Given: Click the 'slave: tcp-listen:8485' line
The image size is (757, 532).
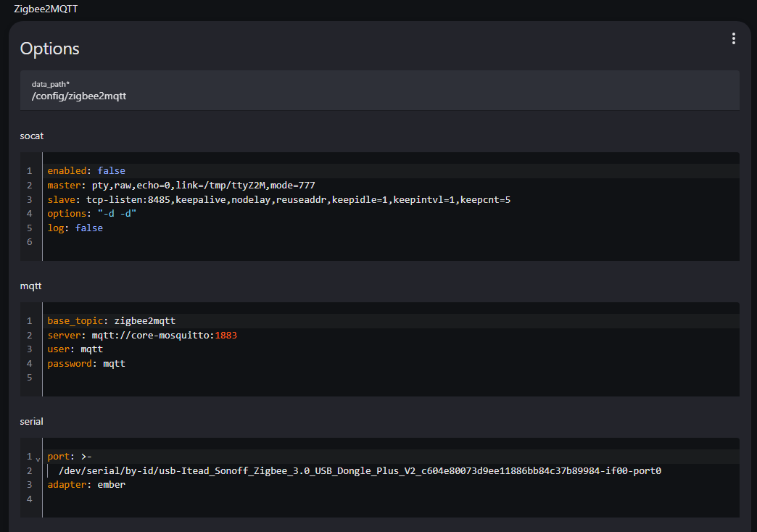Looking at the screenshot, I should [278, 200].
